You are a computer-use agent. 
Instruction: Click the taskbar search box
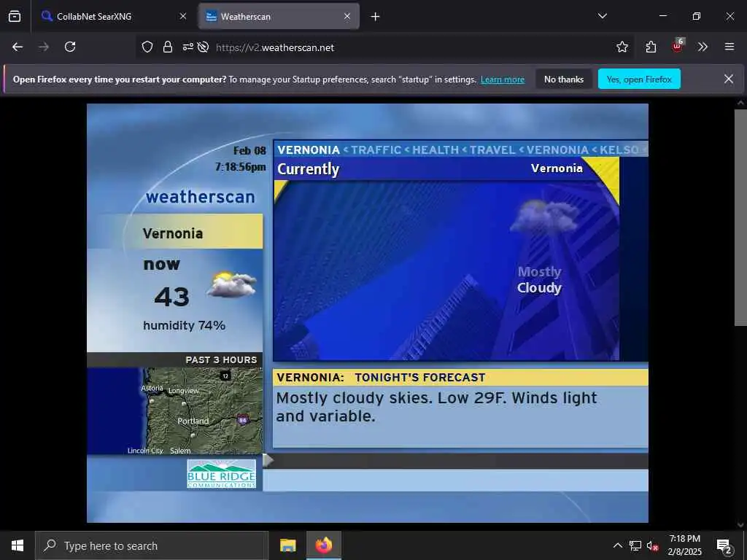point(152,545)
